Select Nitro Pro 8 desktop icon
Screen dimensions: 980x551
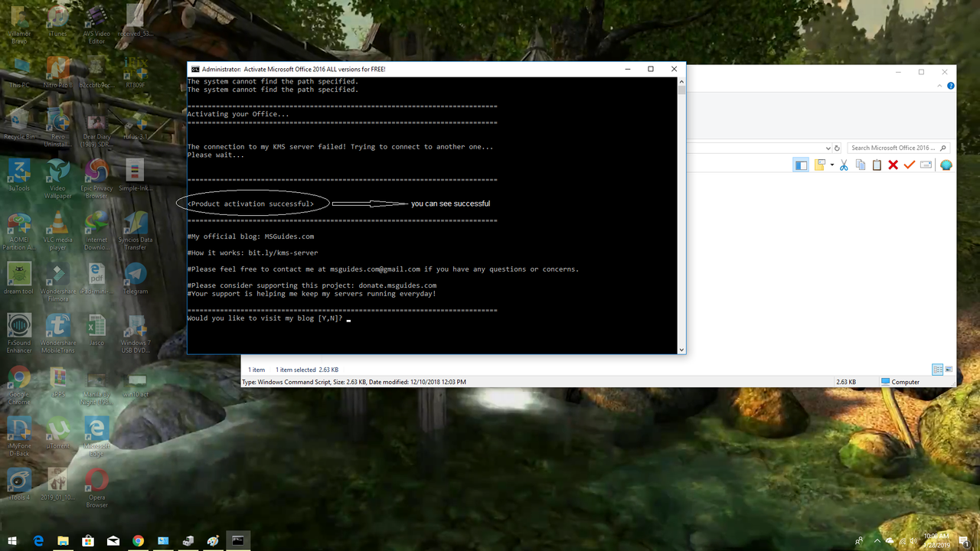[57, 72]
